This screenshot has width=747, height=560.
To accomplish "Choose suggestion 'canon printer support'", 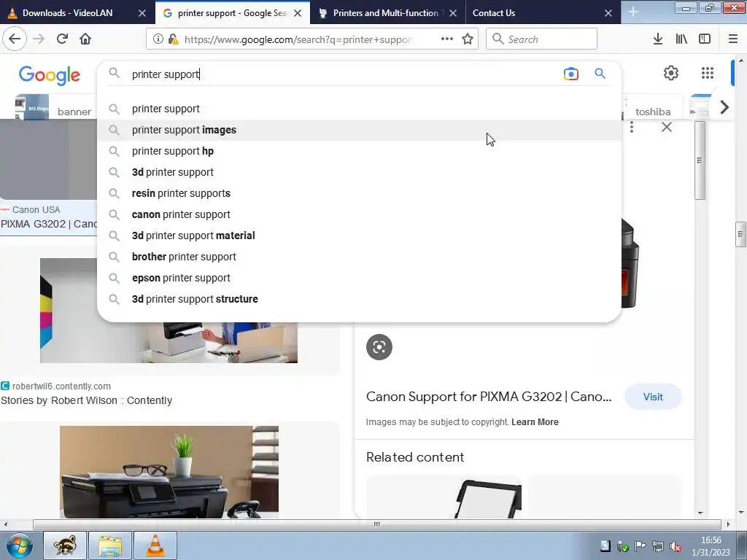I will point(359,214).
